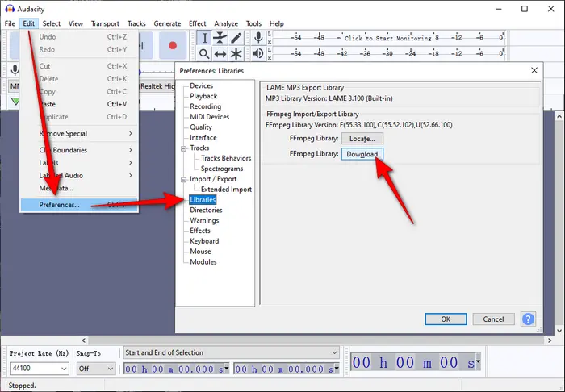Select Modules in preferences tree

[x=203, y=261]
